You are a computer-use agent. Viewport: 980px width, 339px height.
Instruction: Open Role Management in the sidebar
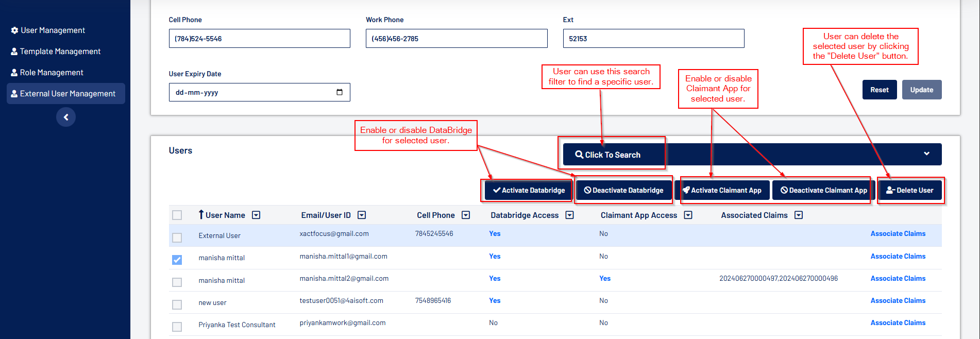click(52, 73)
